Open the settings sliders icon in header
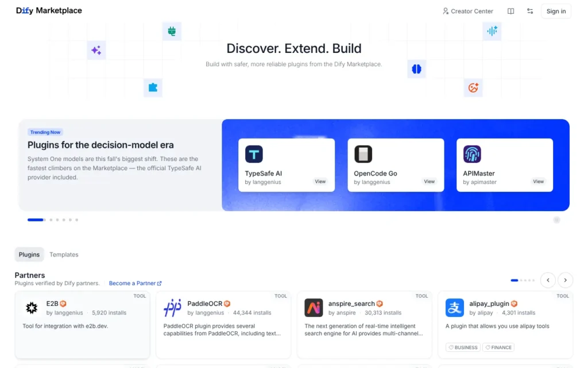Viewport: 588px width, 368px height. pos(530,11)
